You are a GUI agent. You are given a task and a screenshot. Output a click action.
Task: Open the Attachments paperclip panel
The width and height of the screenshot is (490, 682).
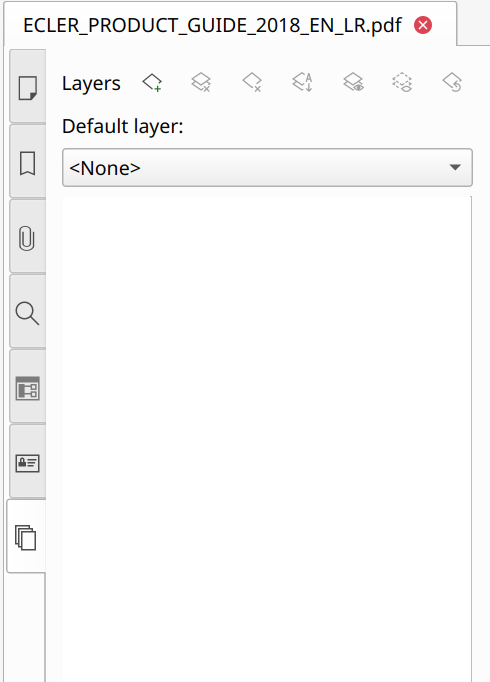point(28,238)
